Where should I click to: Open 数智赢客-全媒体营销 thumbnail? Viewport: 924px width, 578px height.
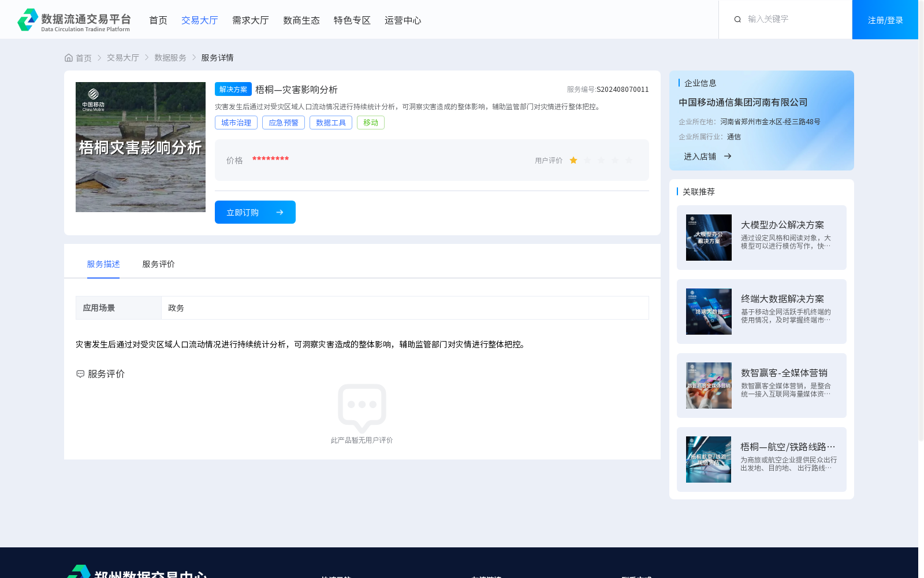[709, 386]
